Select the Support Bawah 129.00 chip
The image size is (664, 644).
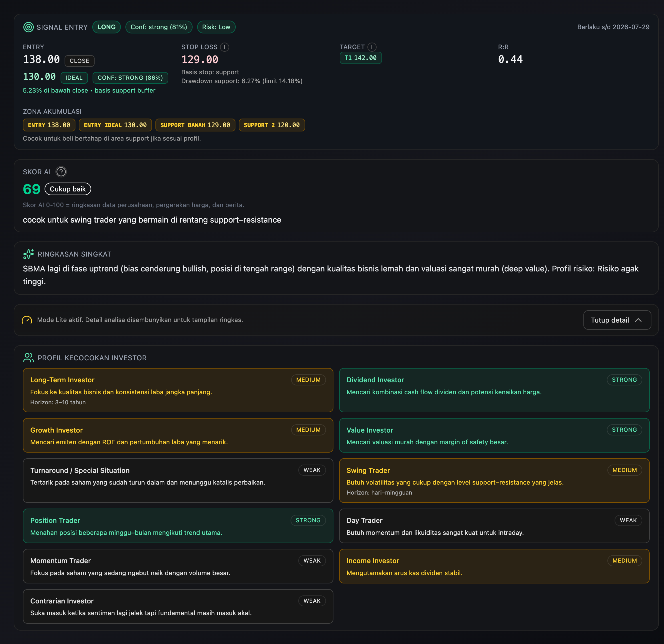pos(195,125)
